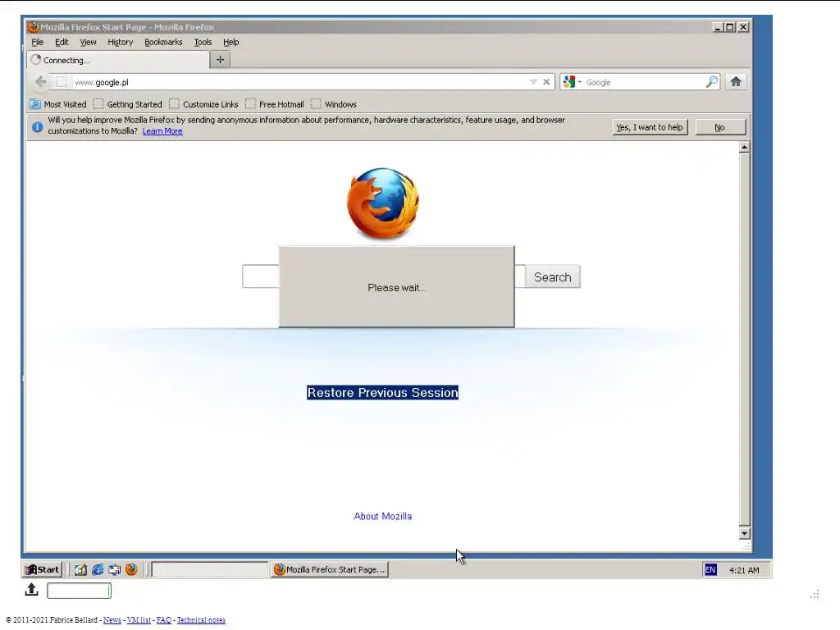Click the Search button on start page
Screen dimensions: 840x630
(552, 277)
